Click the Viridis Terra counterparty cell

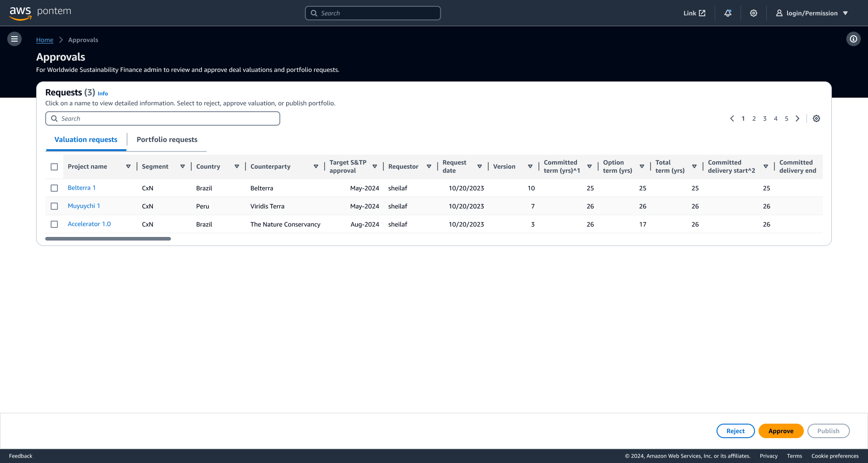click(x=268, y=206)
